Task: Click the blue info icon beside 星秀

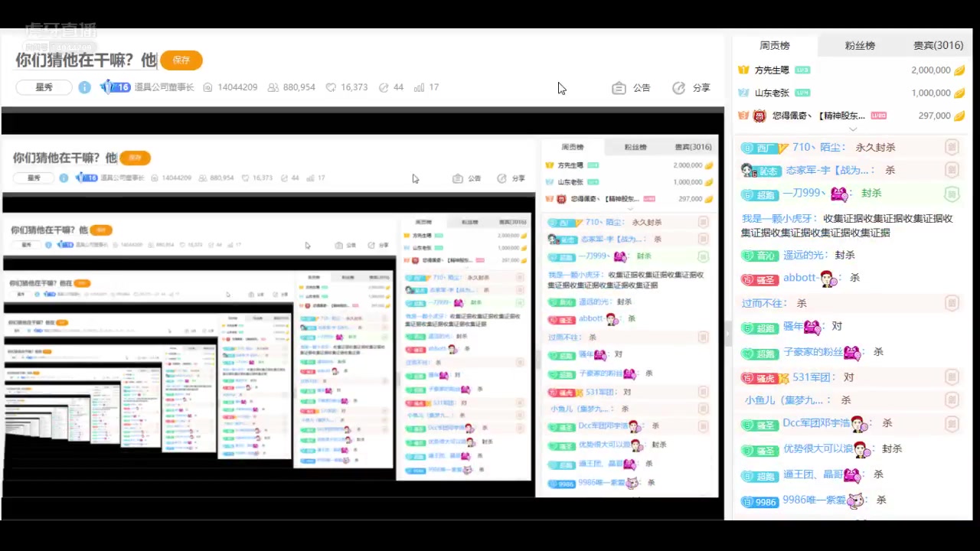Action: click(85, 87)
